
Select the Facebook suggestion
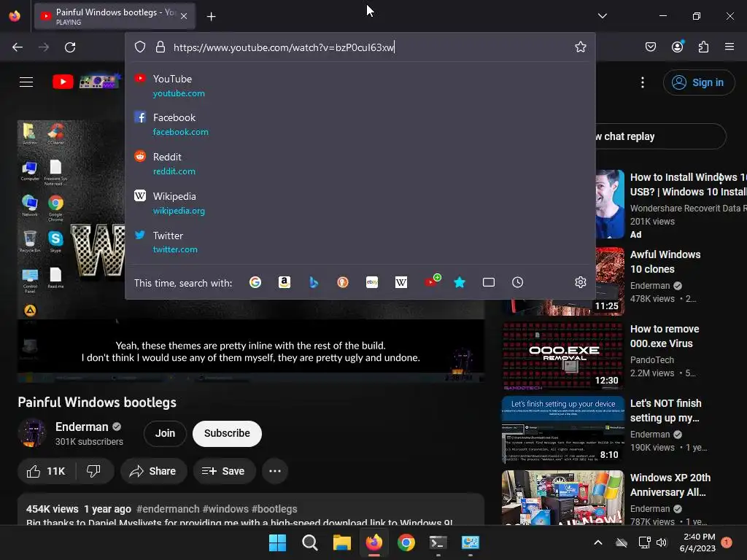point(360,124)
